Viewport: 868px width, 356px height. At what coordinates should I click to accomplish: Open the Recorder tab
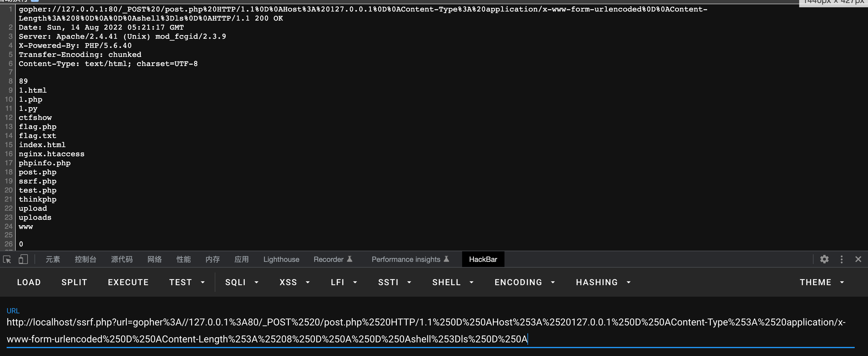[x=333, y=259]
